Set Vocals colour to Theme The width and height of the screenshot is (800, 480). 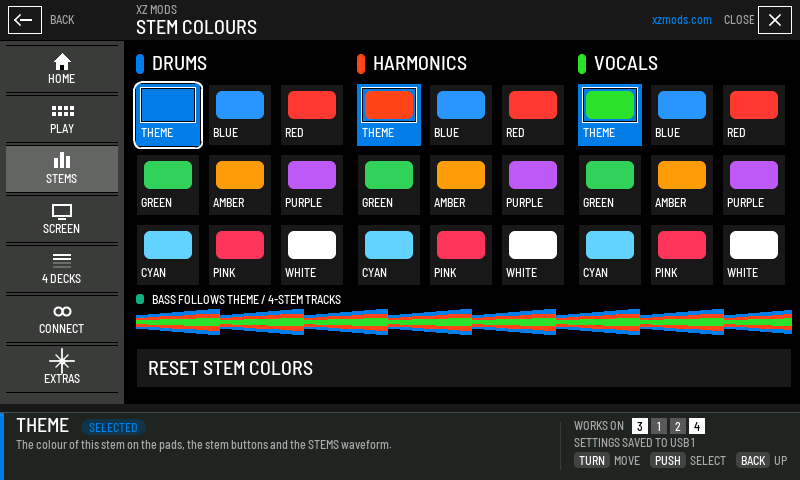pyautogui.click(x=610, y=115)
